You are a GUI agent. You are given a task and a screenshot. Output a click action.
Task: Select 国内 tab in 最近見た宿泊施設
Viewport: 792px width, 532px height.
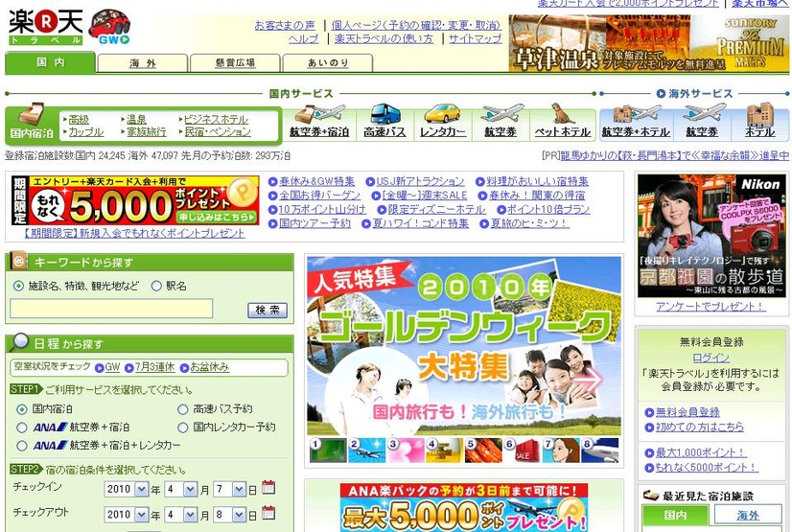point(675,516)
